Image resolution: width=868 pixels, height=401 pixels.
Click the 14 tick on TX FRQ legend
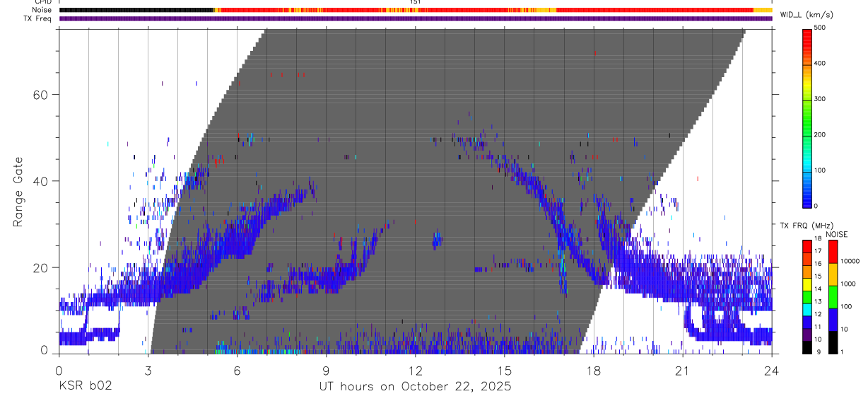818,289
